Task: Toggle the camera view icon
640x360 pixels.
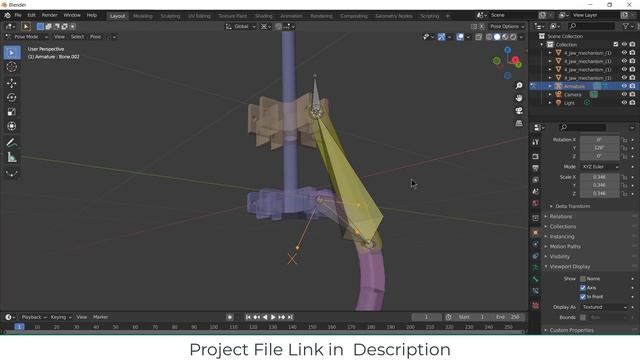Action: (x=519, y=111)
